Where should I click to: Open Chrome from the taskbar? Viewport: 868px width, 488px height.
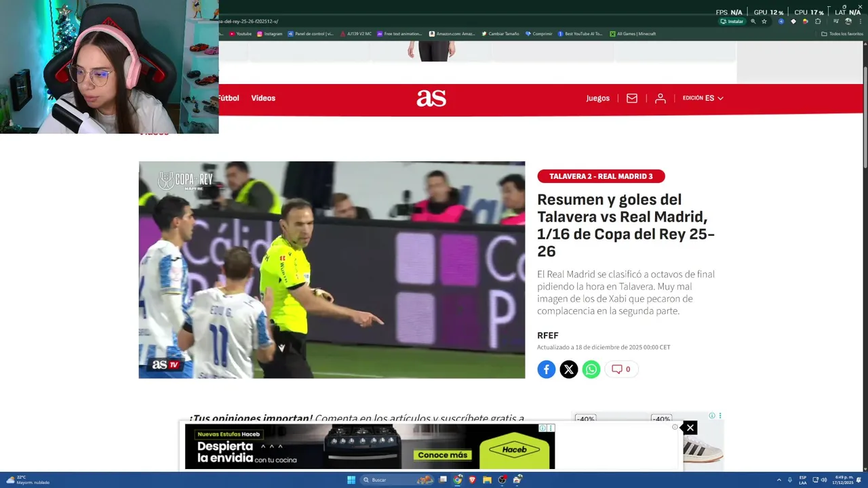(458, 480)
